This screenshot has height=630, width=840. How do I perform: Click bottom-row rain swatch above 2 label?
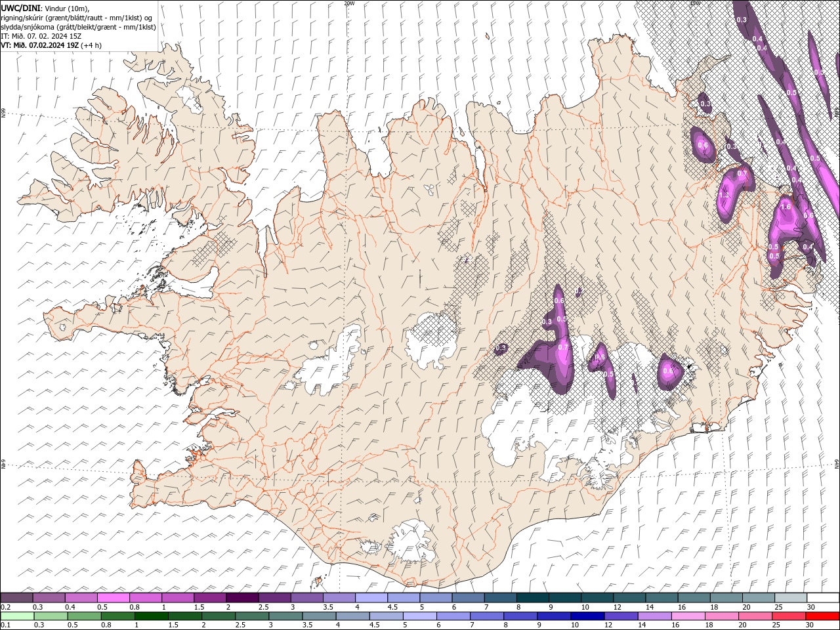point(219,616)
